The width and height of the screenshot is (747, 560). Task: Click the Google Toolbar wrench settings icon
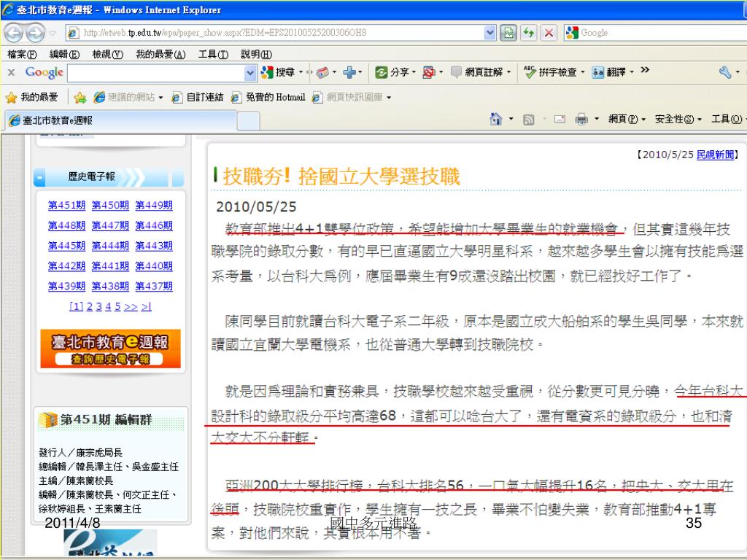click(x=724, y=72)
